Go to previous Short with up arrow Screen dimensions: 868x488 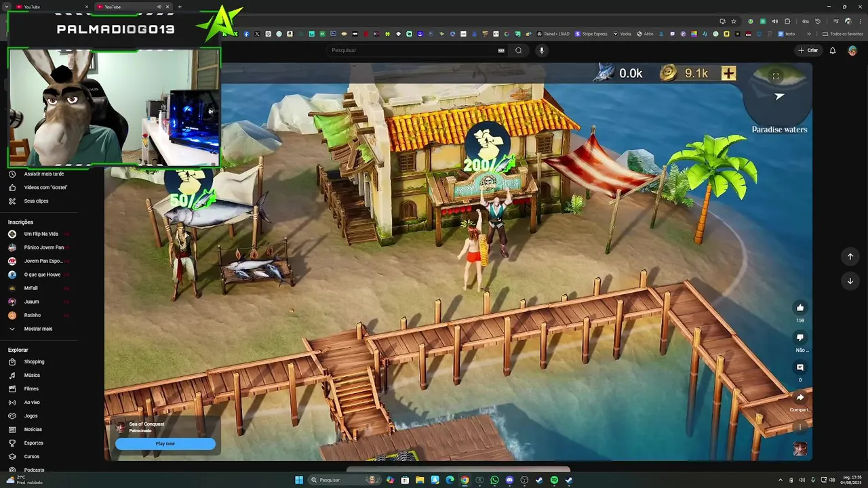850,256
